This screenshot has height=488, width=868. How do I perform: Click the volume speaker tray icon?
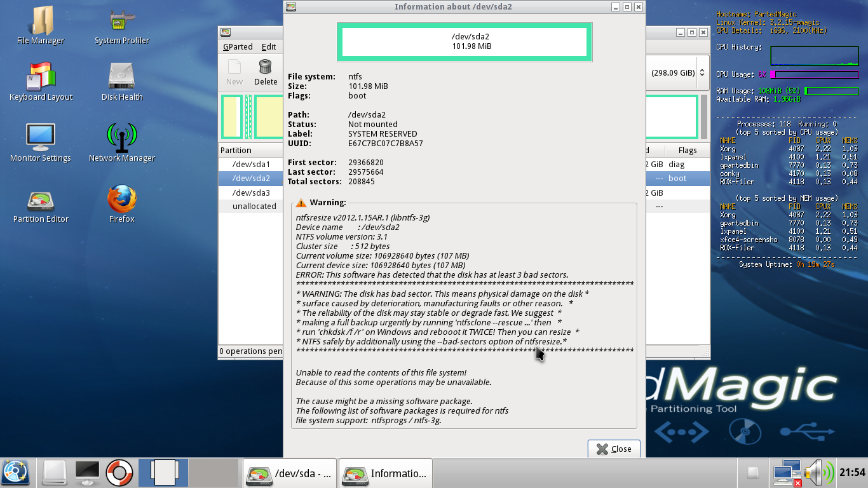tap(818, 473)
